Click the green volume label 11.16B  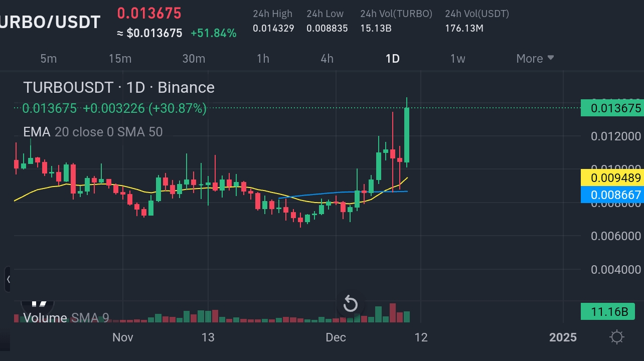click(608, 311)
